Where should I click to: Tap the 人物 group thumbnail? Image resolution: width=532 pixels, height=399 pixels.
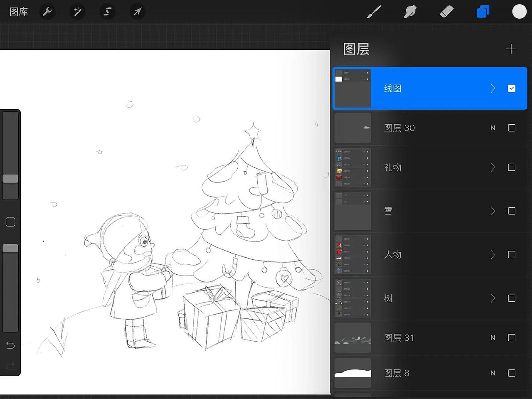(353, 255)
